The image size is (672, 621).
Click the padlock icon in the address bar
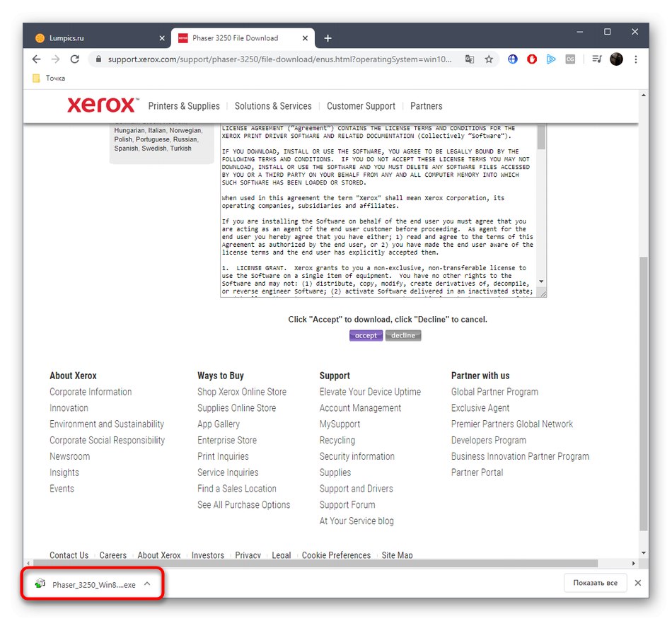98,59
